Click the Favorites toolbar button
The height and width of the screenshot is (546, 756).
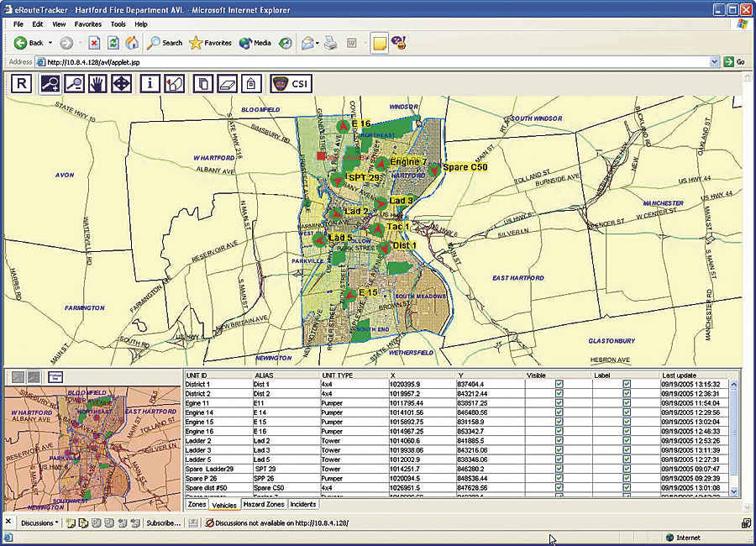(x=211, y=43)
